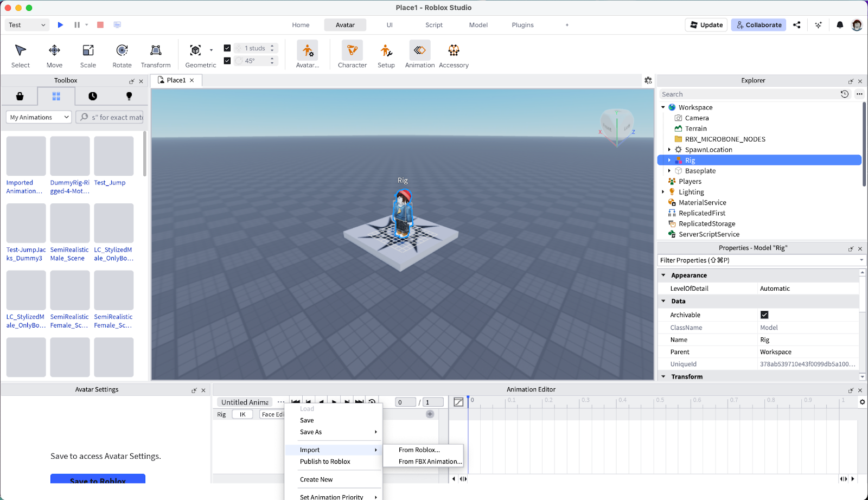Click the Collaborate button
Screen dimensions: 868x500
[x=758, y=25]
